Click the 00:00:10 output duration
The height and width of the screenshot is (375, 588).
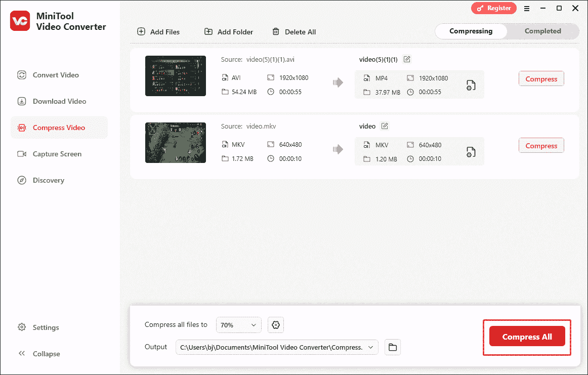(x=430, y=159)
